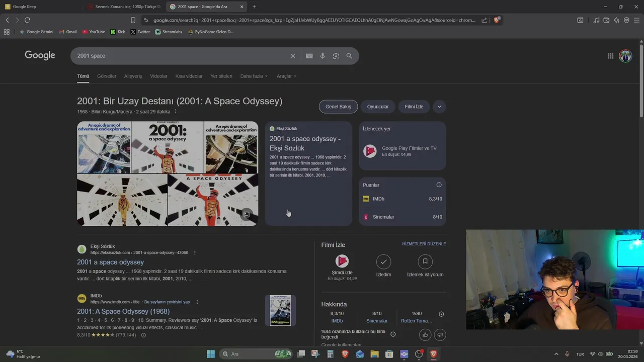Open the Brave main menu hamburger

pos(637,20)
